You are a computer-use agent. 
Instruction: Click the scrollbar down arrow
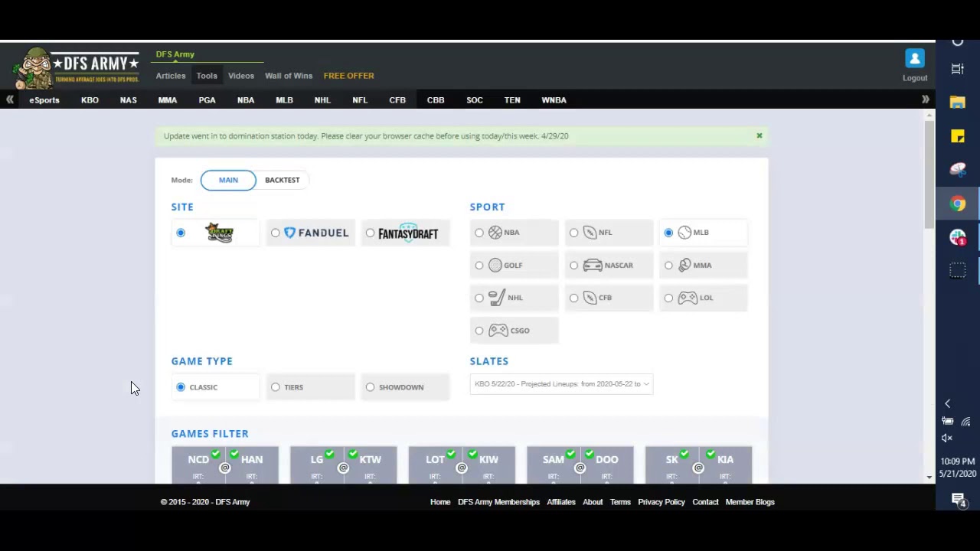[x=929, y=477]
